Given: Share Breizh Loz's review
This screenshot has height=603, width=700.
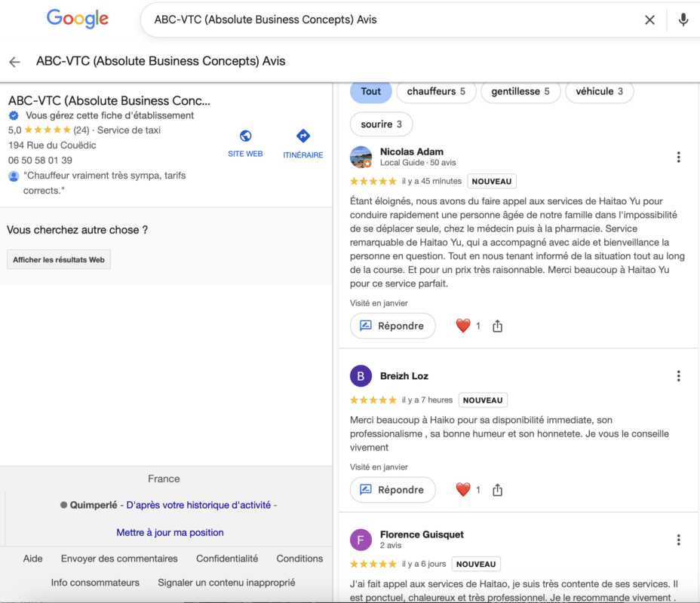Looking at the screenshot, I should 498,490.
